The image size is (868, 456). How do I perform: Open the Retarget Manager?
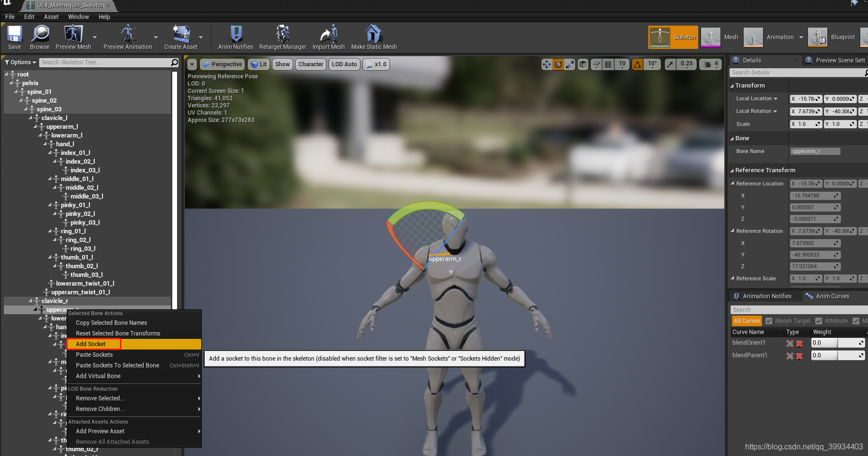click(x=283, y=37)
